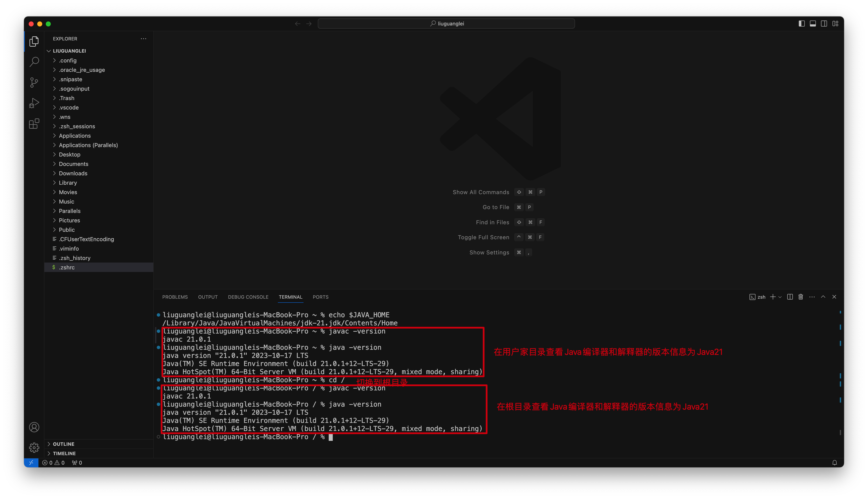868x499 pixels.
Task: Click the liuguanglei command center search box
Action: pyautogui.click(x=446, y=24)
